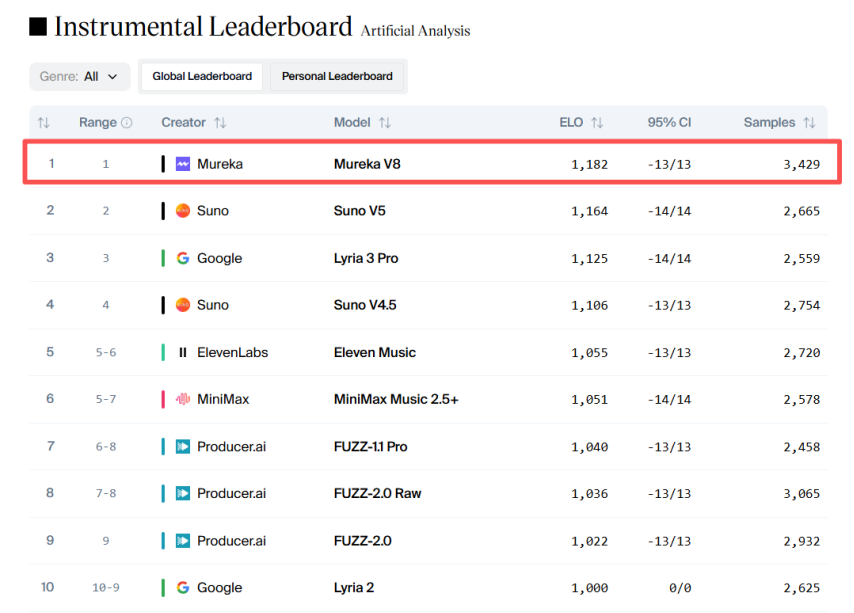Screen dimensions: 854x613
Task: Click the ElevenLabs logo icon
Action: point(183,352)
